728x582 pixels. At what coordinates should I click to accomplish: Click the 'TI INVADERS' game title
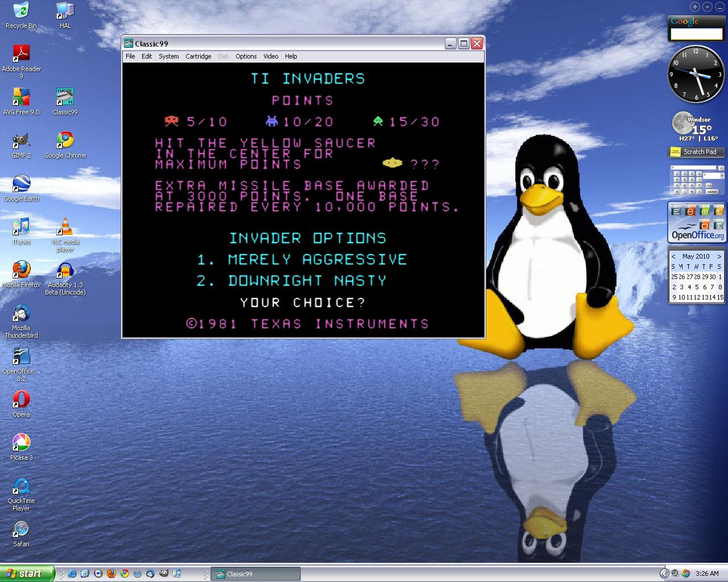[x=308, y=78]
